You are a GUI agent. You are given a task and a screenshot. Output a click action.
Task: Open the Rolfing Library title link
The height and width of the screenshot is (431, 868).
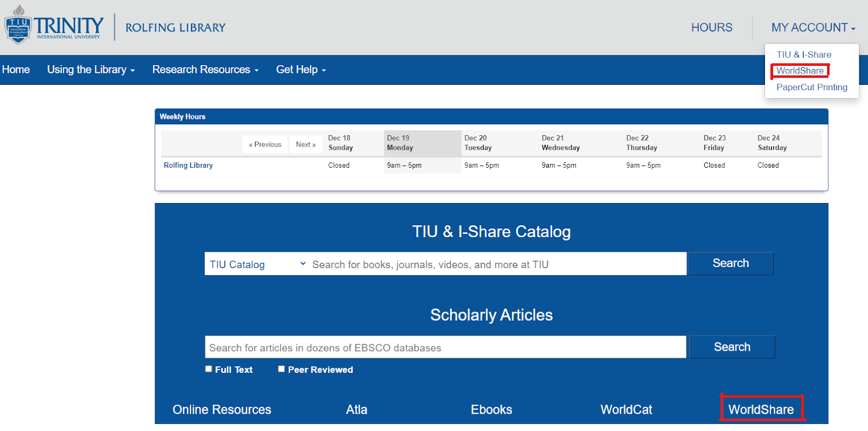point(175,28)
